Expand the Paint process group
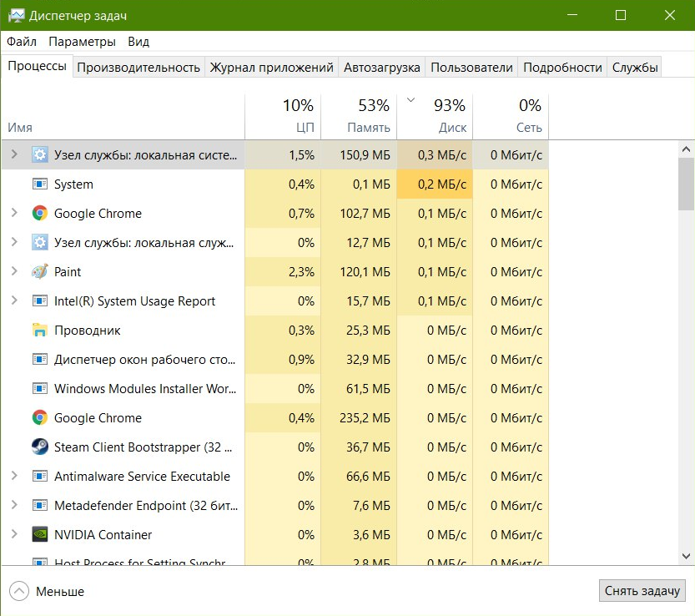Image resolution: width=695 pixels, height=616 pixels. (13, 272)
